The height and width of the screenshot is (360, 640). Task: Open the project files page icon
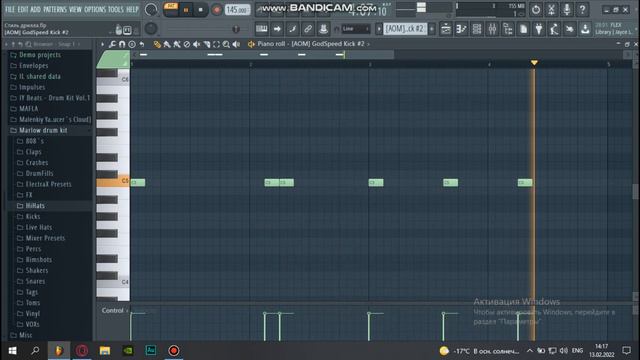point(523,29)
